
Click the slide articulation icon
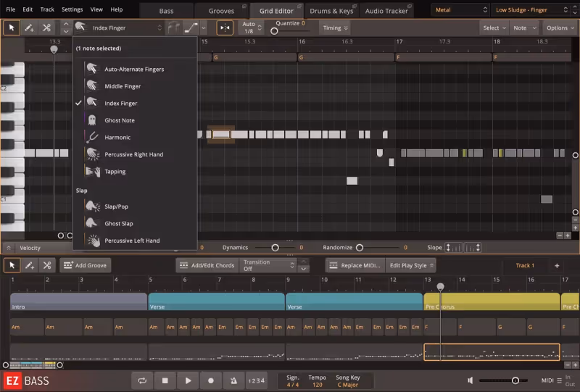191,28
